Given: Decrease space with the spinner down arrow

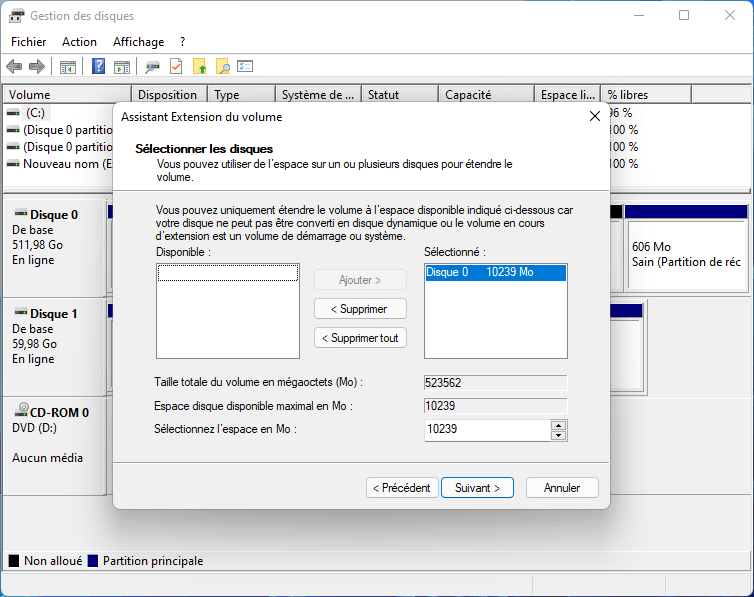Looking at the screenshot, I should pos(558,435).
